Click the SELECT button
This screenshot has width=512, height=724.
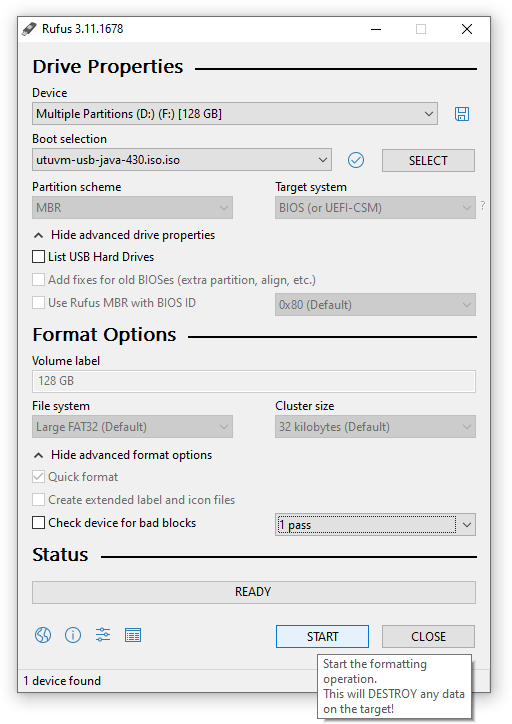428,160
